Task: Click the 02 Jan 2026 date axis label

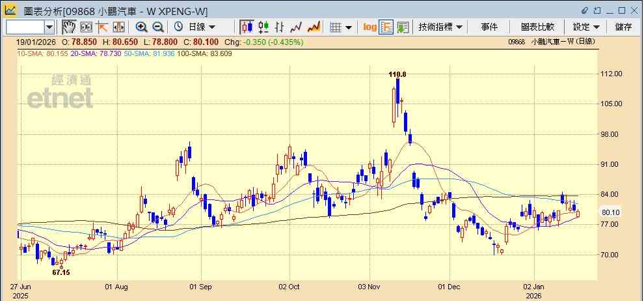Action: pos(534,291)
